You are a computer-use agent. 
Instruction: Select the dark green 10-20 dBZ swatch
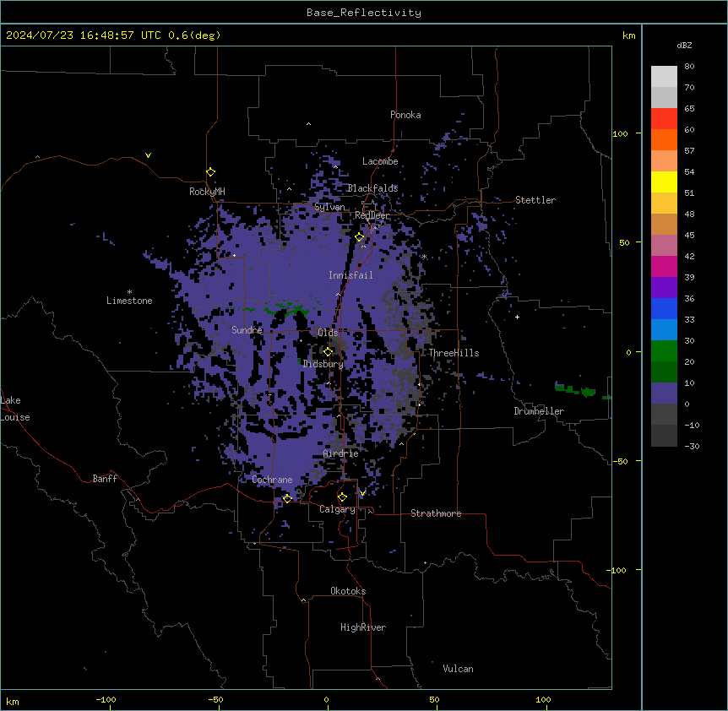point(664,372)
